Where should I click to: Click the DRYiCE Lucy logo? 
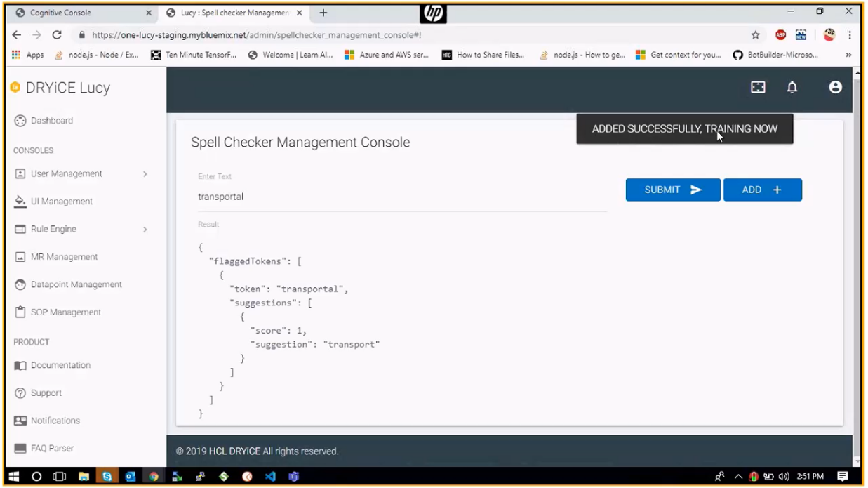60,88
